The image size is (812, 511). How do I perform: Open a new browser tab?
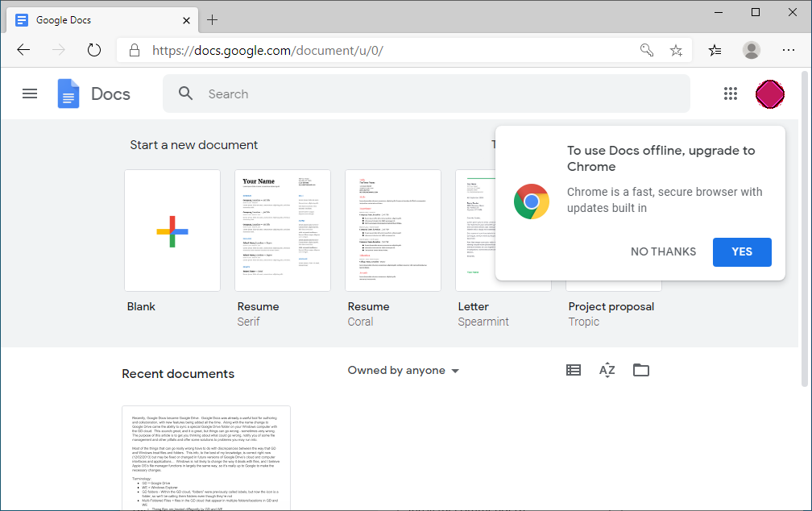pos(212,20)
